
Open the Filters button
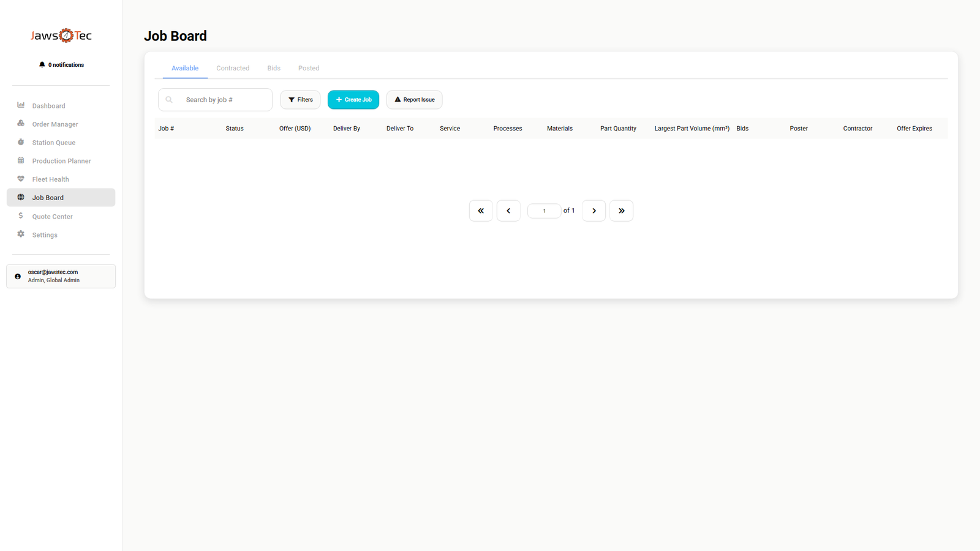click(300, 100)
